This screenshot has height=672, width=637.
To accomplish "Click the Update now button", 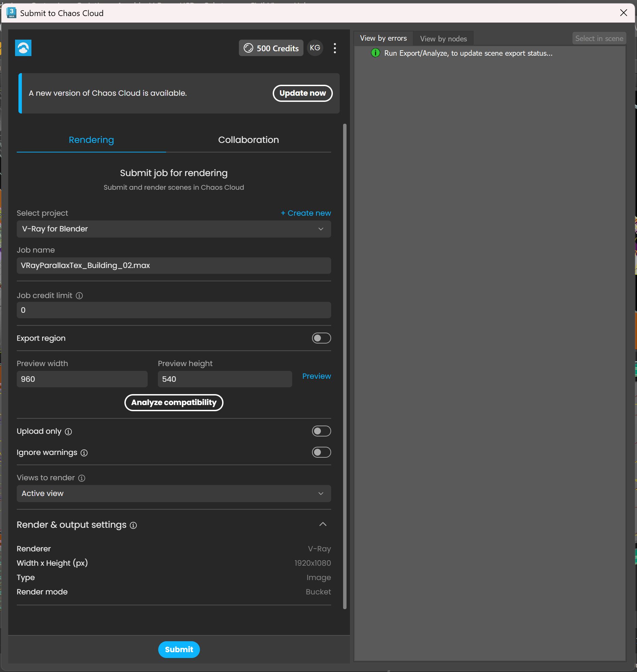I will coord(302,93).
